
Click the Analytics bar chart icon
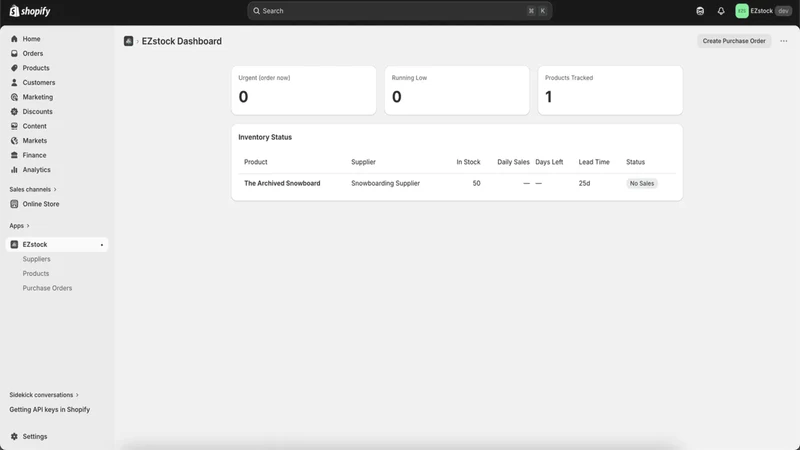click(14, 170)
